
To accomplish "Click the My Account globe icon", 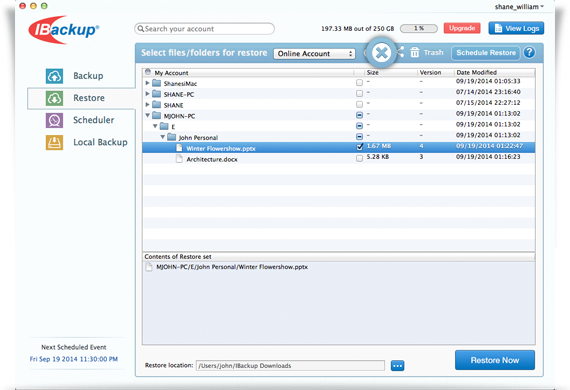I will click(148, 72).
